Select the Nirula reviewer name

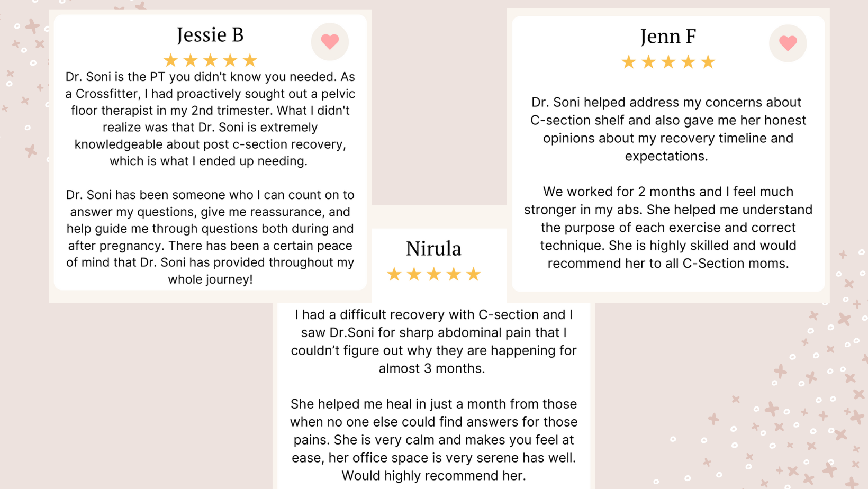pos(433,249)
